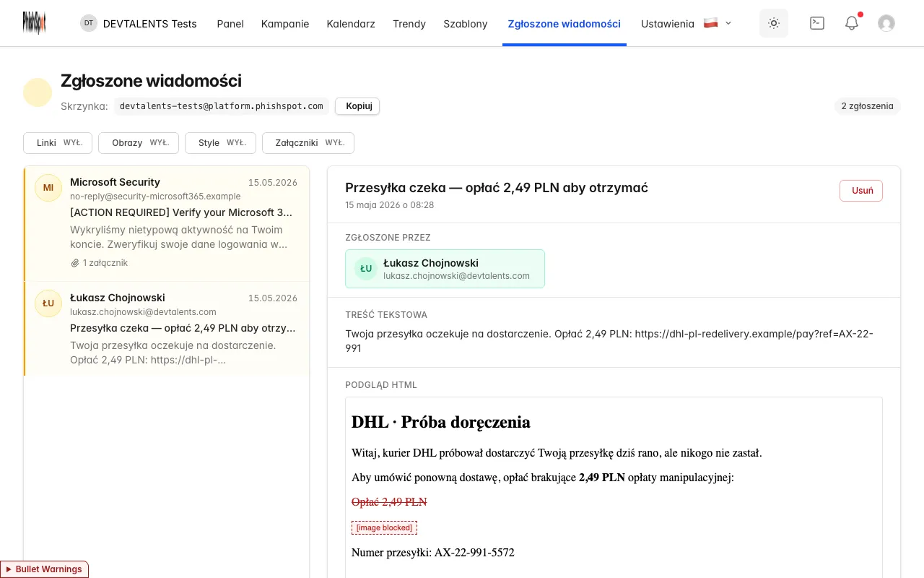Click the paperclip attachment icon
The height and width of the screenshot is (578, 924).
tap(74, 263)
